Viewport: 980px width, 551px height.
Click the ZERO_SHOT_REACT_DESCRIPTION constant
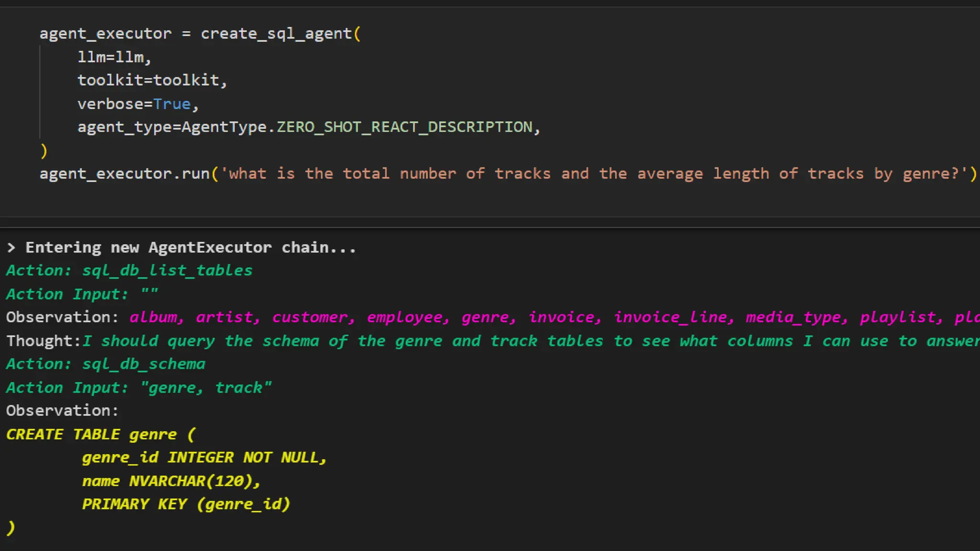404,127
